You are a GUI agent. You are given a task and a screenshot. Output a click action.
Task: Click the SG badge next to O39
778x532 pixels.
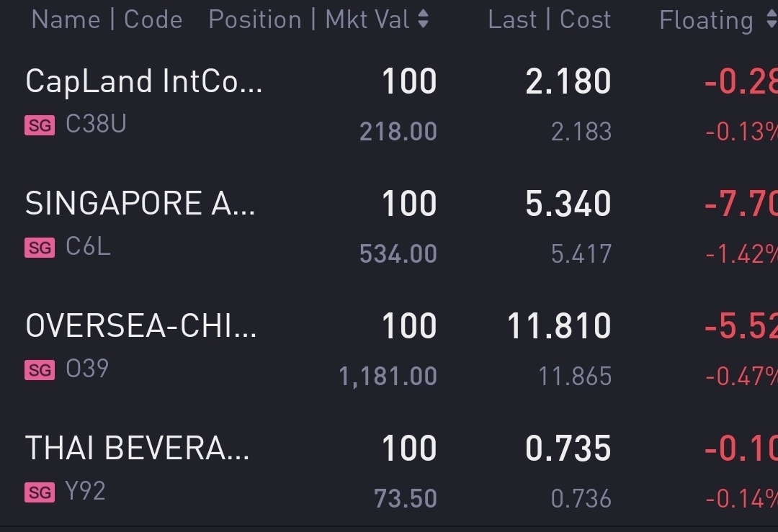pyautogui.click(x=40, y=370)
